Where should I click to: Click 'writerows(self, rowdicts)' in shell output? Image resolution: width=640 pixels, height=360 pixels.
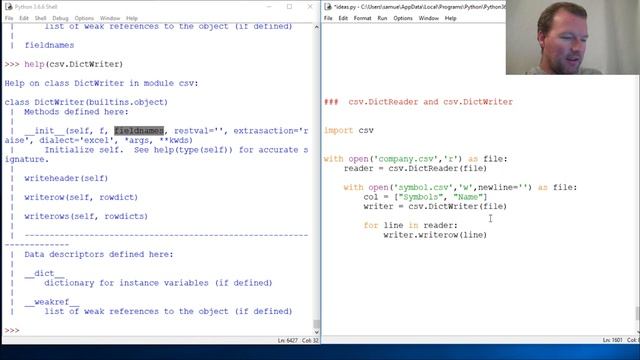pos(86,216)
